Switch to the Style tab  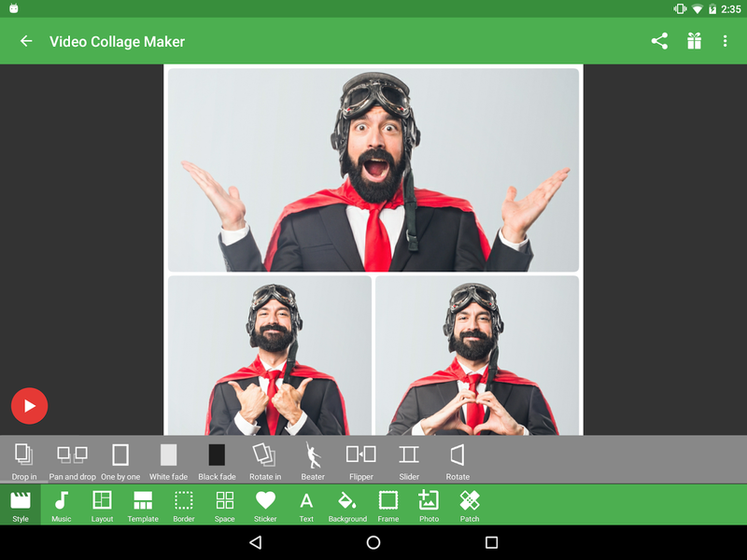pos(20,505)
